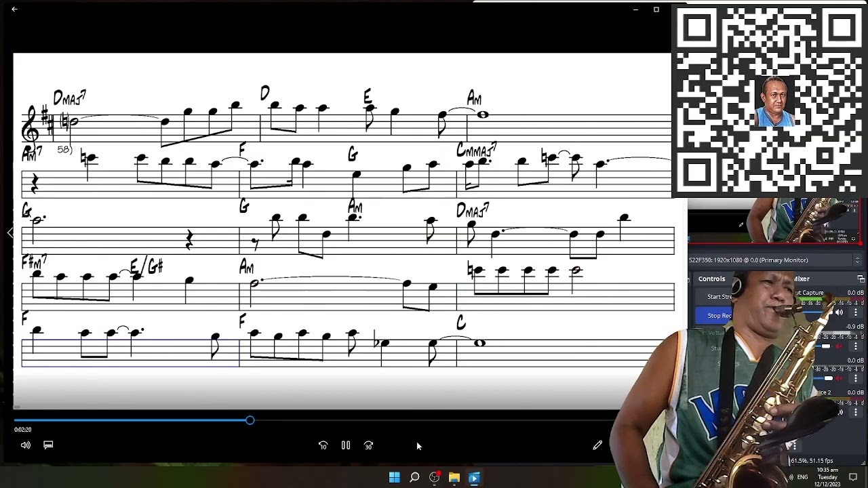
Task: Go back with the top-left arrow
Action: point(14,9)
